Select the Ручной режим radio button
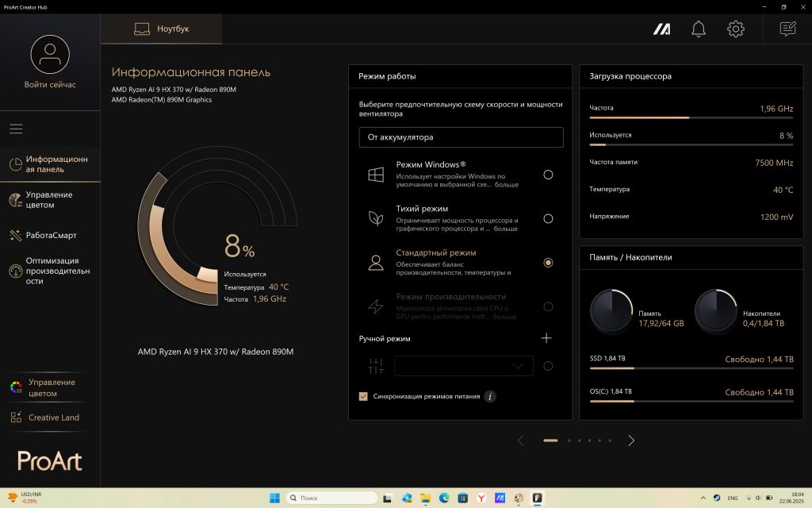This screenshot has width=812, height=508. click(x=548, y=366)
